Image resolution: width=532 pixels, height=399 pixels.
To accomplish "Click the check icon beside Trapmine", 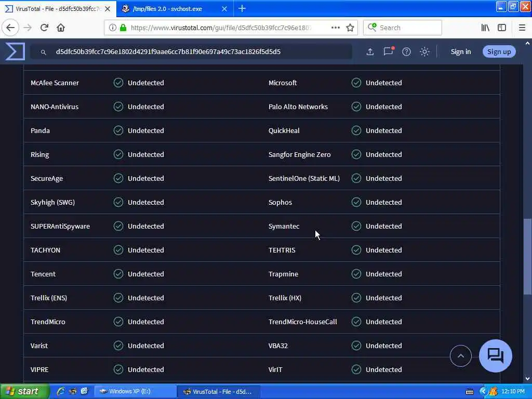I will click(x=356, y=274).
